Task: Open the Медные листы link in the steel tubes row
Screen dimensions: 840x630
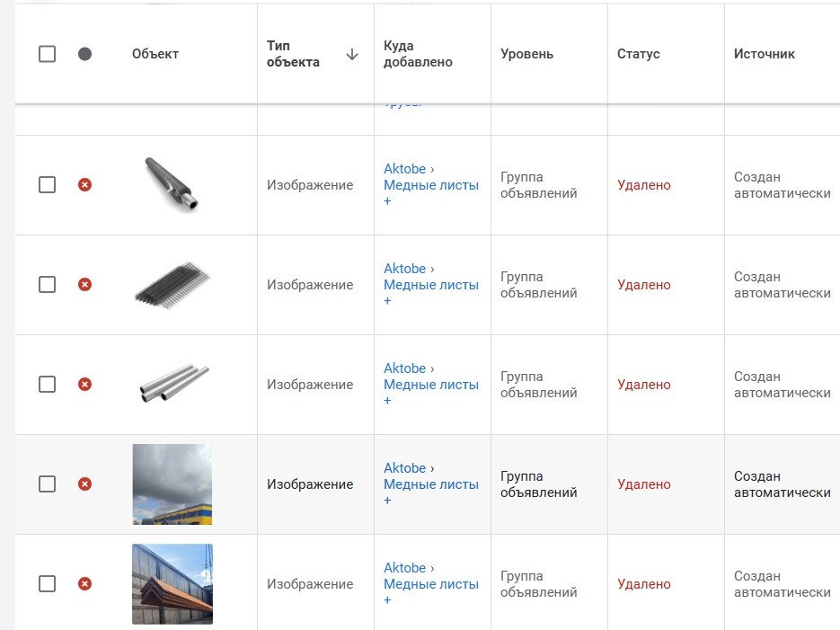Action: 430,385
